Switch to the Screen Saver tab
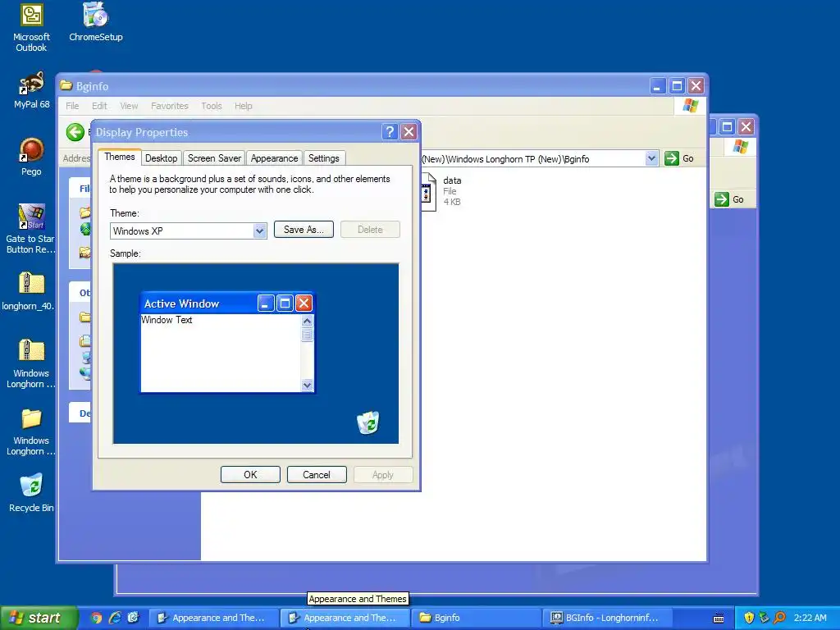840x630 pixels. [214, 158]
